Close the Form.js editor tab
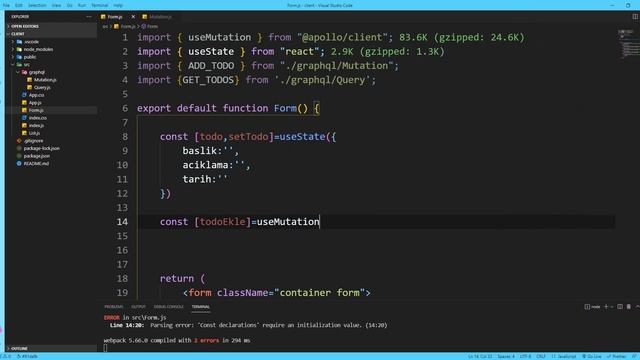This screenshot has height=360, width=640. (133, 17)
